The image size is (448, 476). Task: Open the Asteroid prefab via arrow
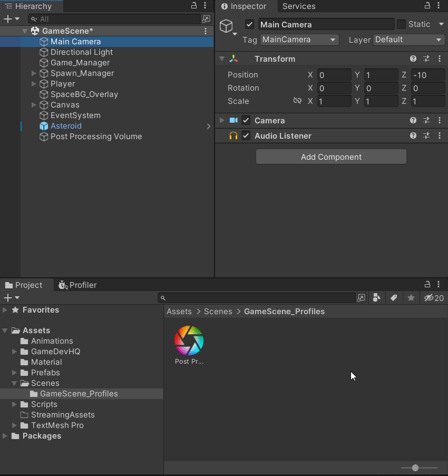[209, 127]
